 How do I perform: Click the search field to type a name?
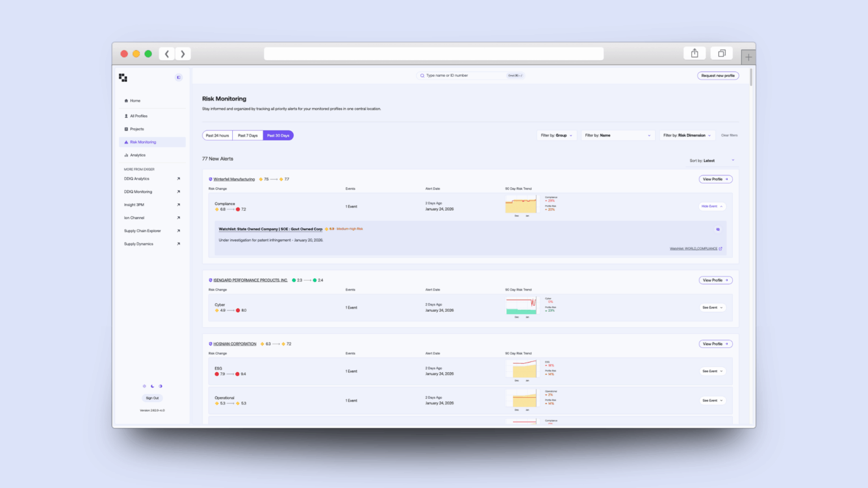tap(469, 75)
